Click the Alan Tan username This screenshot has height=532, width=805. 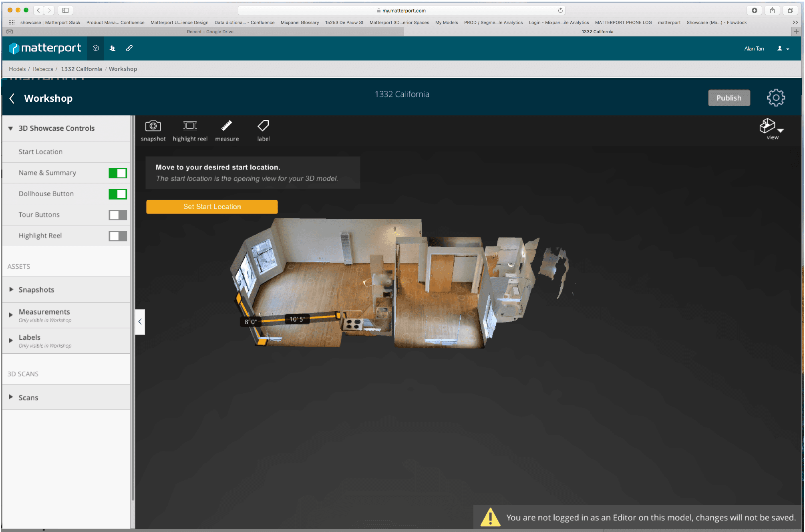[754, 48]
